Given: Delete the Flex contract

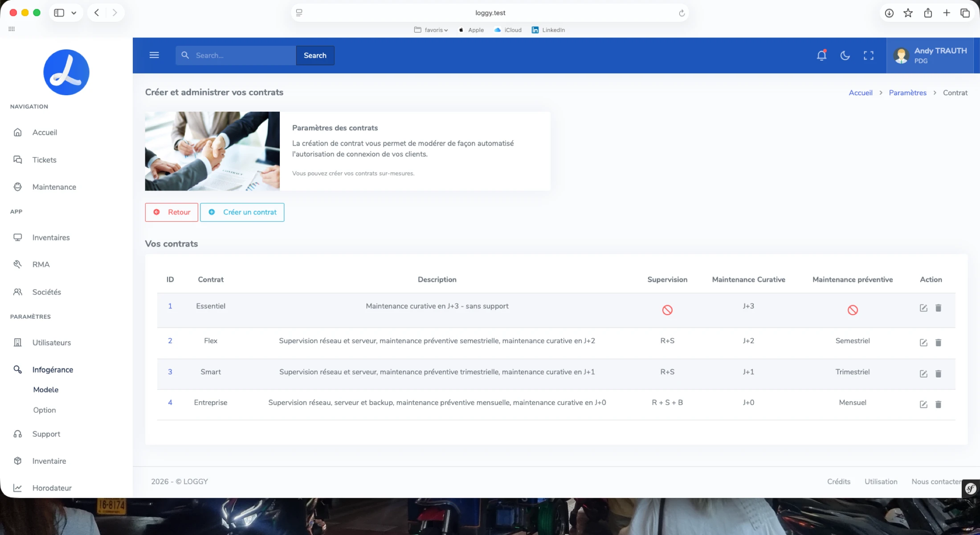Looking at the screenshot, I should [938, 343].
